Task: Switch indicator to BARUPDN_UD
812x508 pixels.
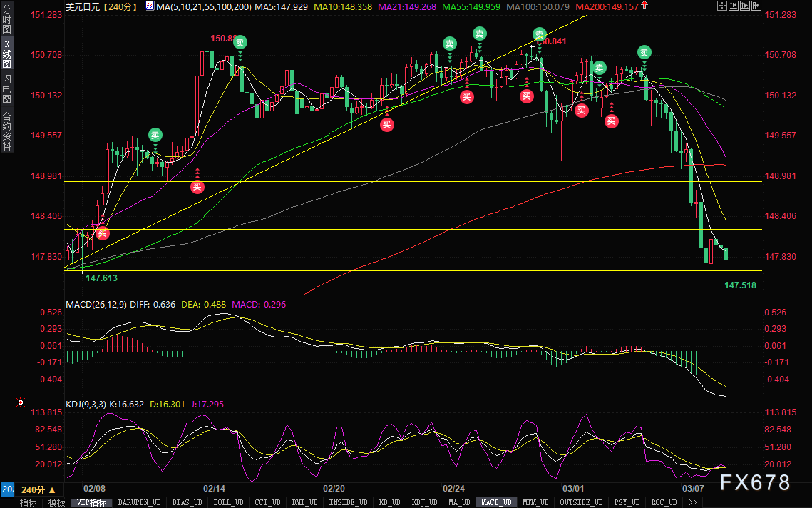Action: click(x=139, y=502)
